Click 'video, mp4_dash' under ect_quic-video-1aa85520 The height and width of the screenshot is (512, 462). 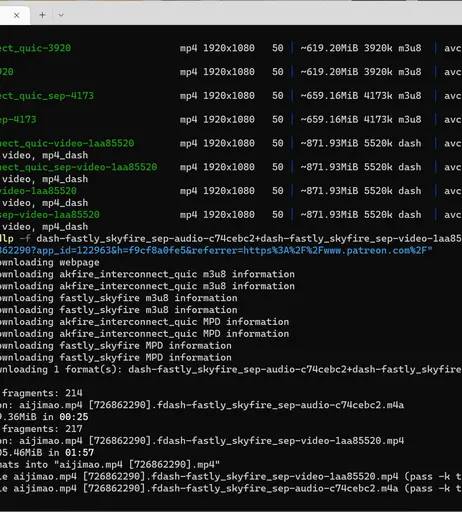[x=45, y=155]
